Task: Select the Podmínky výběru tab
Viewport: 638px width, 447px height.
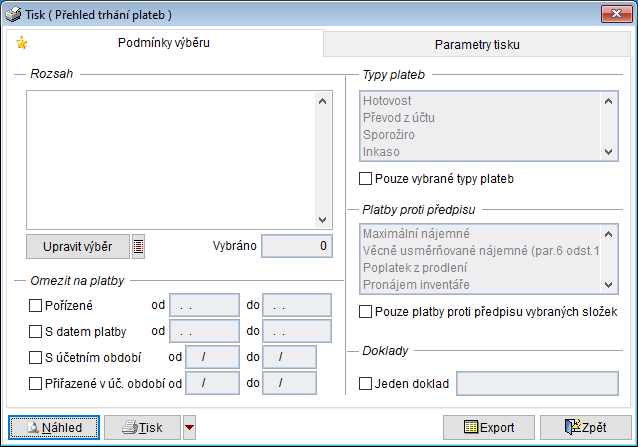Action: (166, 44)
